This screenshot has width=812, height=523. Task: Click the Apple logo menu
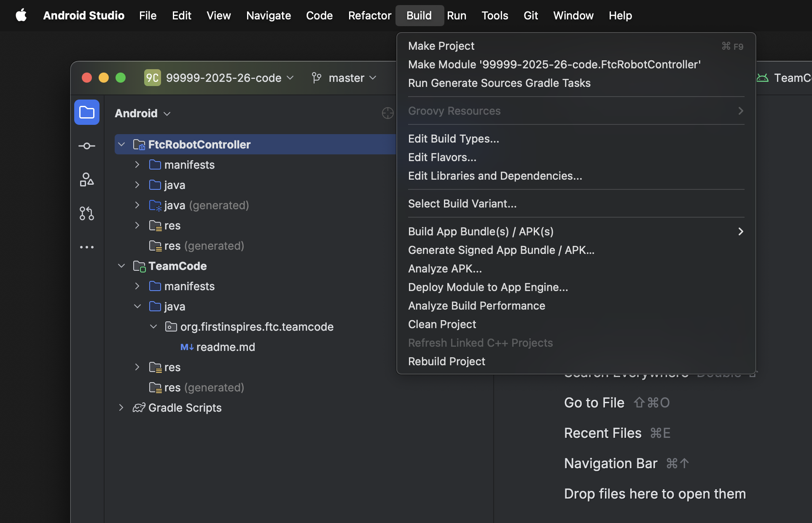coord(21,16)
